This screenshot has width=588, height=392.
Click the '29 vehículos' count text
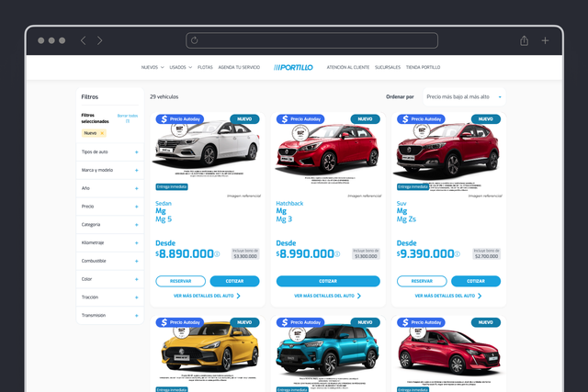click(164, 96)
